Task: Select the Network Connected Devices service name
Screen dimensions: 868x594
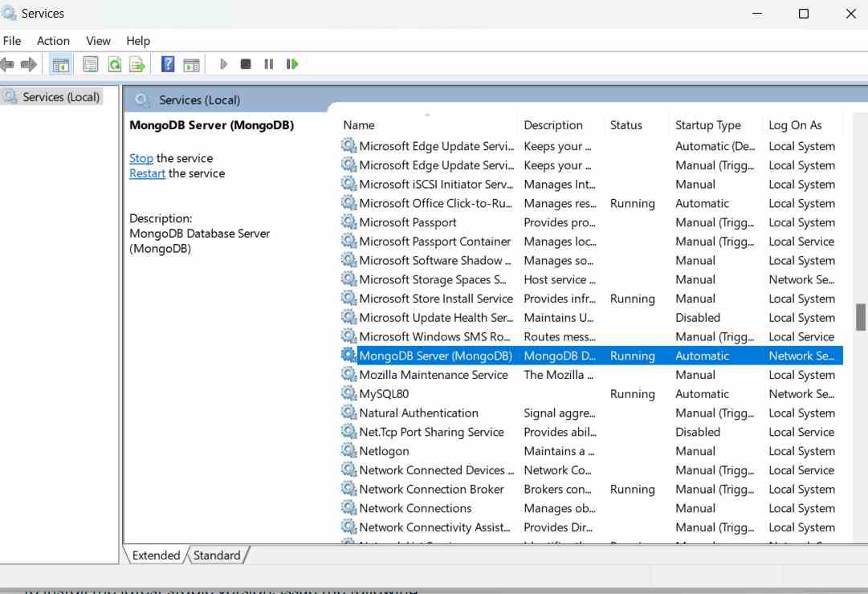Action: click(x=437, y=470)
